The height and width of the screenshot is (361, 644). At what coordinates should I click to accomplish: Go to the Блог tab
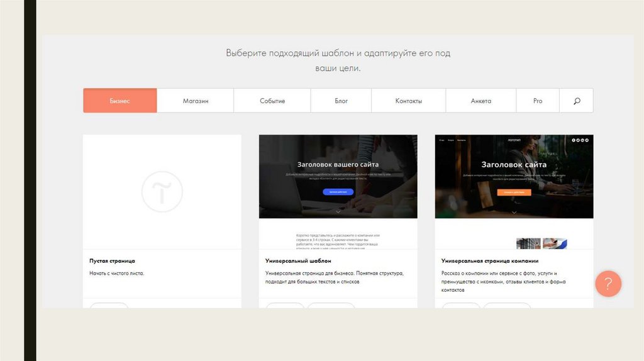point(341,101)
